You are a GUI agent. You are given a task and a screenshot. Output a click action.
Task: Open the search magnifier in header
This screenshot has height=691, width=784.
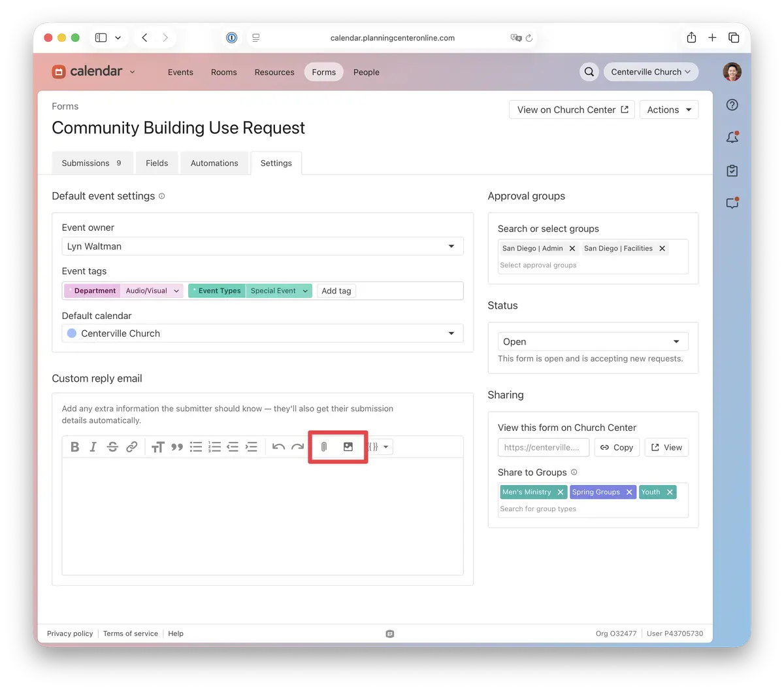point(589,72)
